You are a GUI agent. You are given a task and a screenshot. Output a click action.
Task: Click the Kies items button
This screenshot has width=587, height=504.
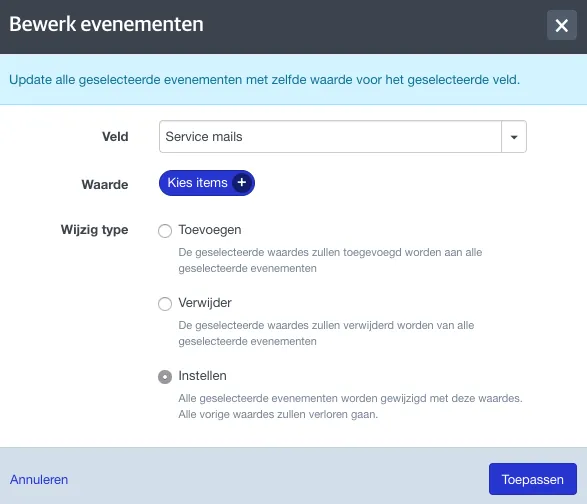click(207, 183)
